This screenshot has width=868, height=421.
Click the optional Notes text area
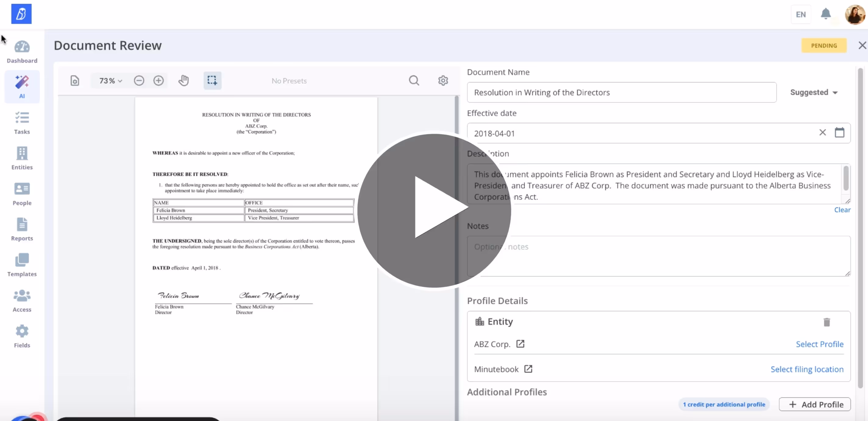[x=659, y=256]
